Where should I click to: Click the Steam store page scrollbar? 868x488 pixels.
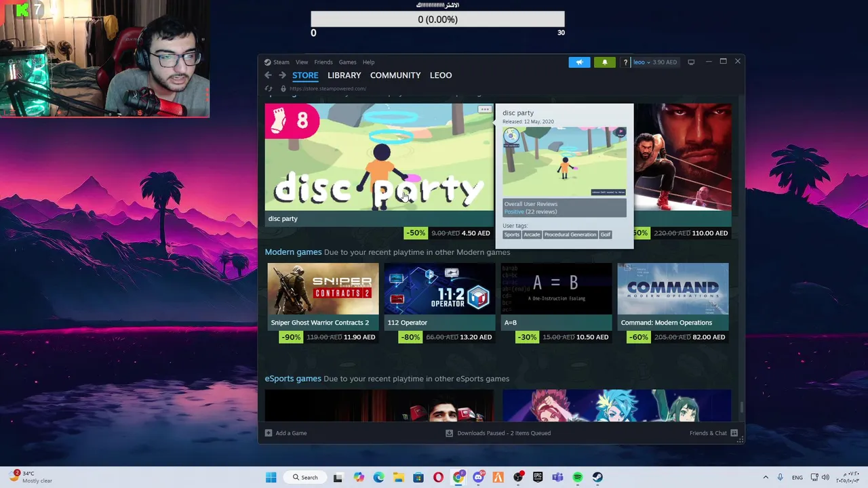click(x=741, y=407)
